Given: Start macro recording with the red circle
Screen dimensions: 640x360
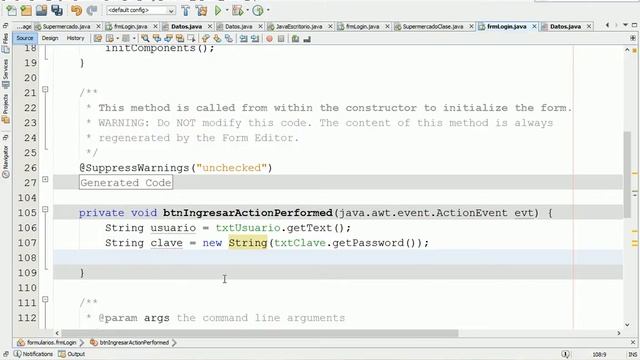Looking at the screenshot, I should click(x=269, y=39).
